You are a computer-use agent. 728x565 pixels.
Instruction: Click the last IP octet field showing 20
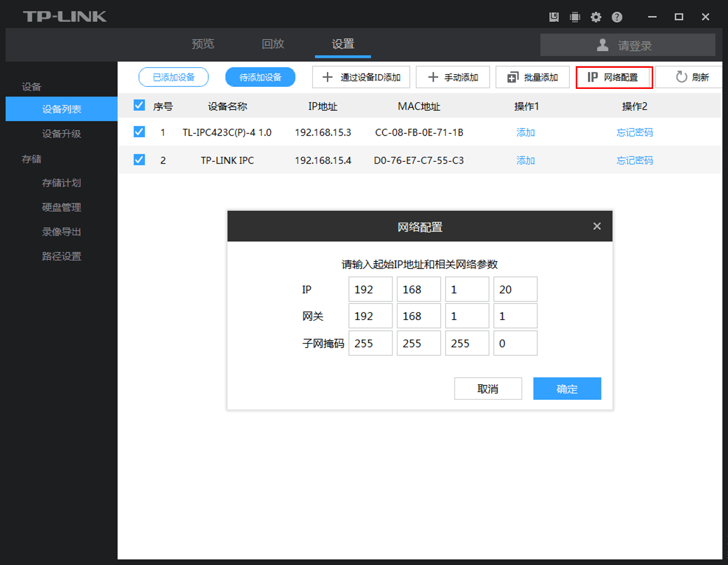pyautogui.click(x=515, y=290)
